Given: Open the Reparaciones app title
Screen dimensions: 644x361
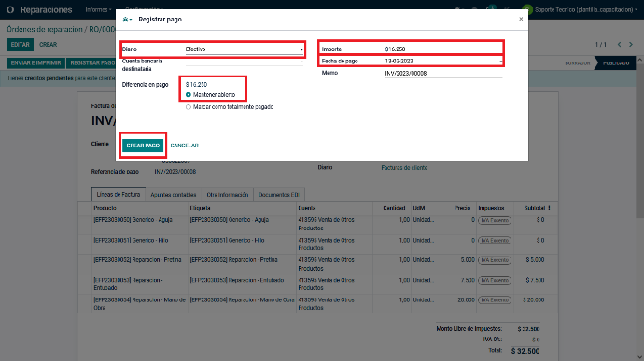Looking at the screenshot, I should click(47, 9).
